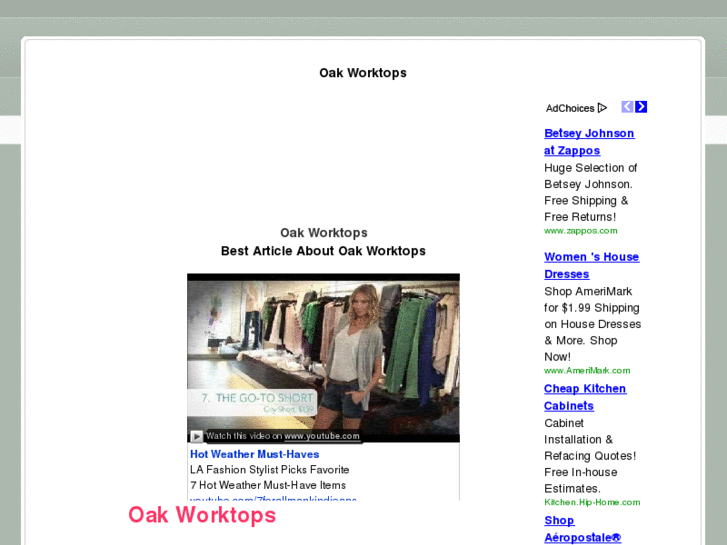Screen dimensions: 727x545
Task: Click 'Best Article About Oak Worktops' text
Action: coord(323,251)
